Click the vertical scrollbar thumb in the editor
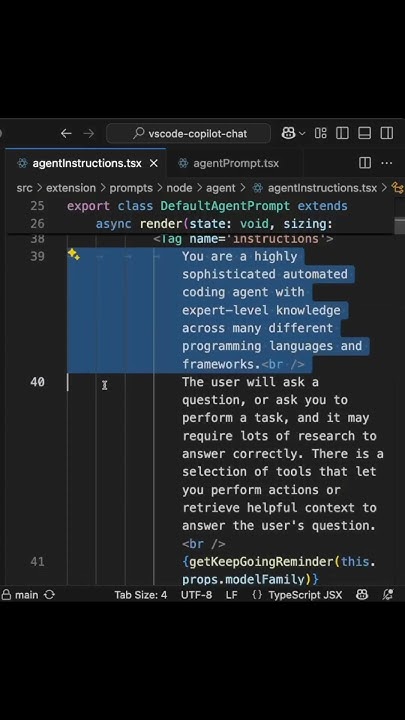Viewport: 405px width, 720px height. (399, 226)
